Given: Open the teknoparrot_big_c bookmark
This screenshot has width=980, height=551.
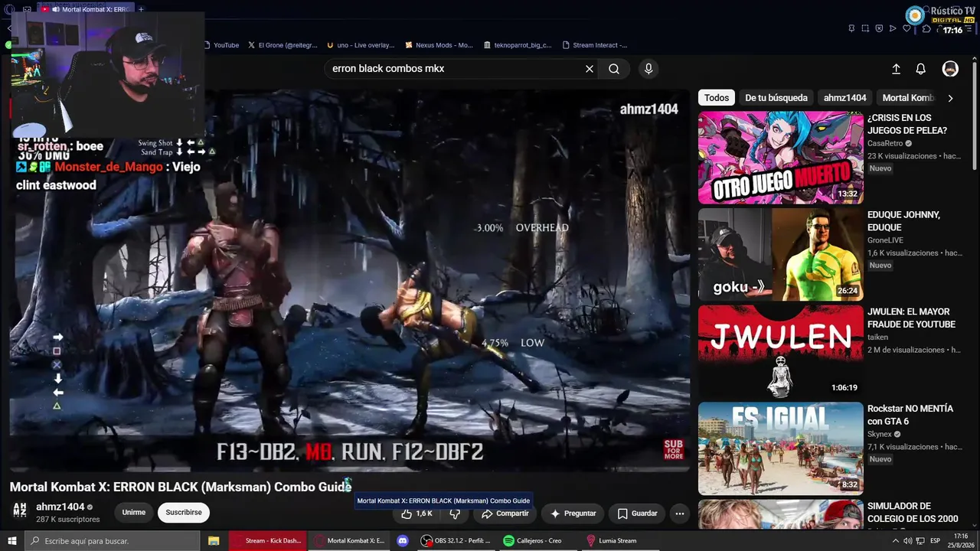Looking at the screenshot, I should point(518,45).
